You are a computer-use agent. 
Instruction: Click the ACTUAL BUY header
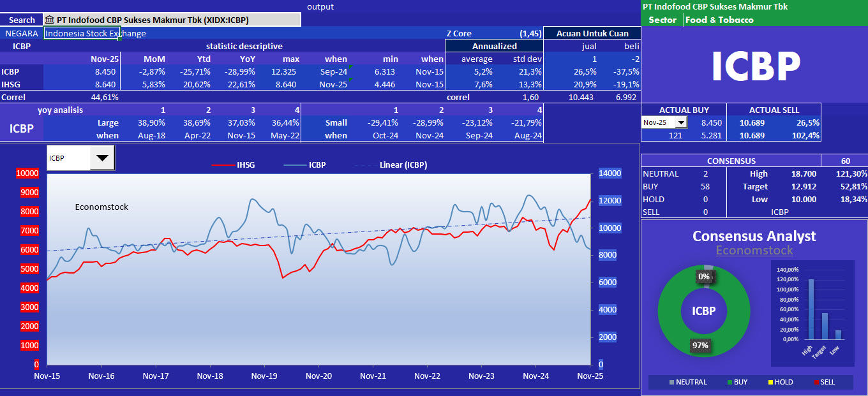tap(684, 110)
